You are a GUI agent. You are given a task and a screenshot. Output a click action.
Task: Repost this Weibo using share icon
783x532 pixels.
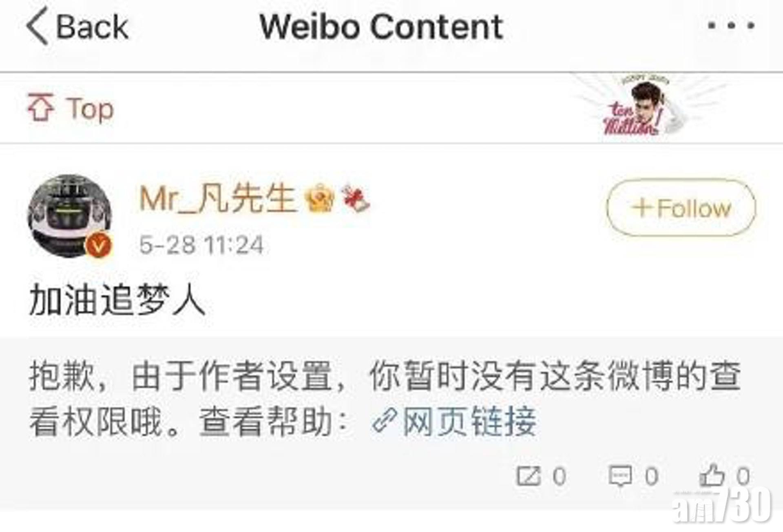pyautogui.click(x=529, y=475)
